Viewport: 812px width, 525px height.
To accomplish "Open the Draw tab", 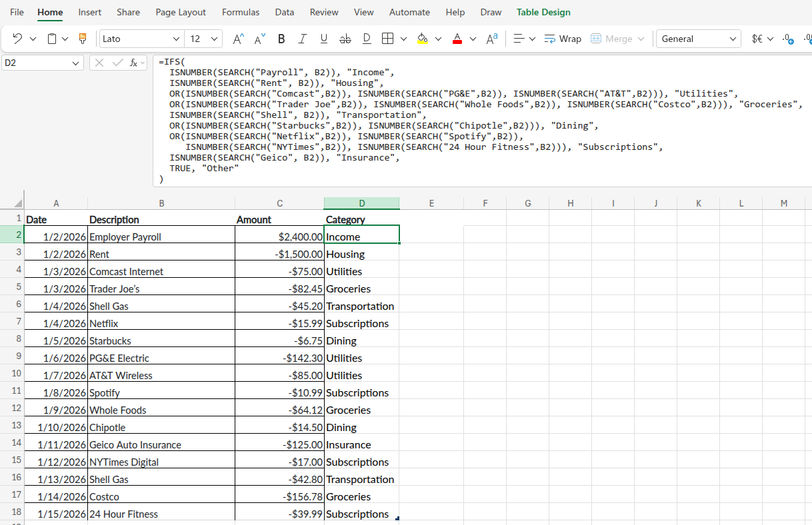I will click(x=491, y=12).
